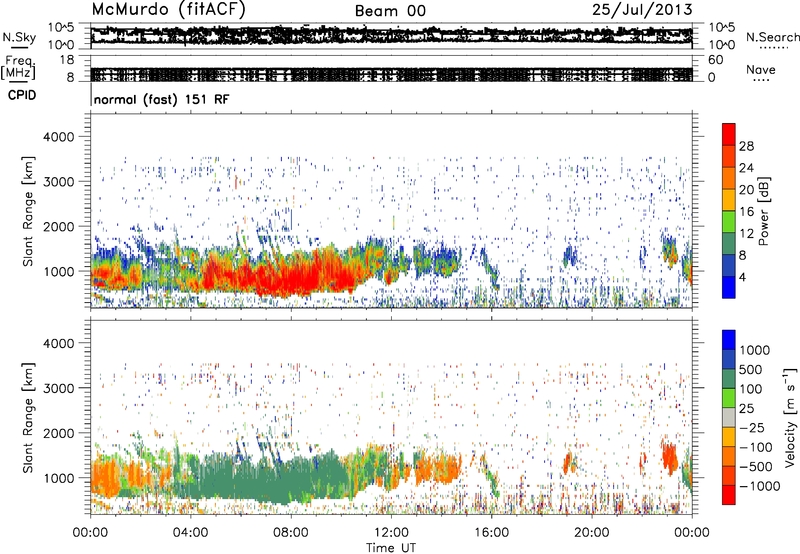Image resolution: width=800 pixels, height=554 pixels.
Task: Click the '4' value on power scale
Action: pos(743,277)
